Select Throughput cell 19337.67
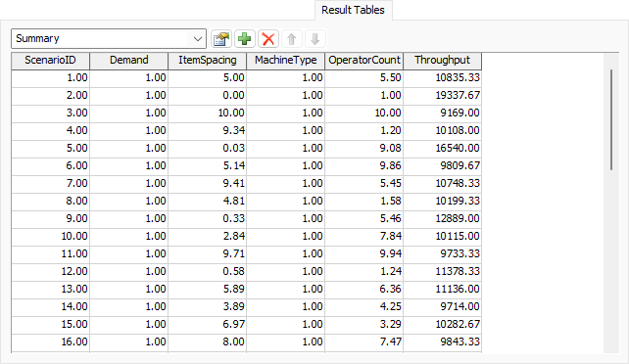This screenshot has height=364, width=629. point(443,95)
